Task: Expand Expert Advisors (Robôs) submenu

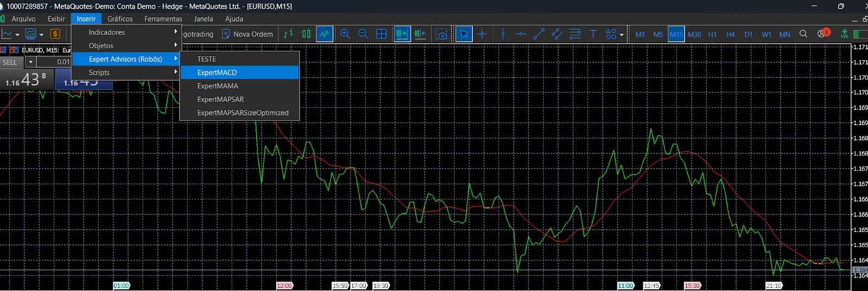Action: point(127,59)
